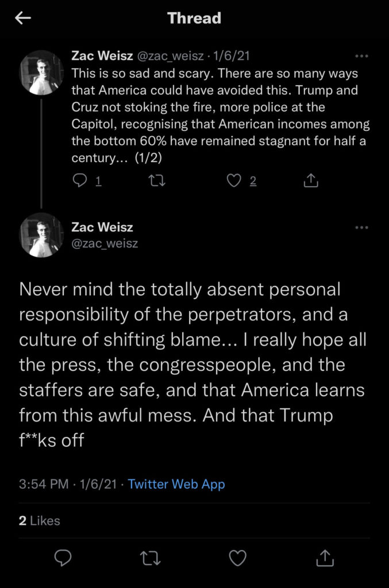The image size is (389, 588).
Task: Open the more options menu on first tweet
Action: pyautogui.click(x=361, y=56)
